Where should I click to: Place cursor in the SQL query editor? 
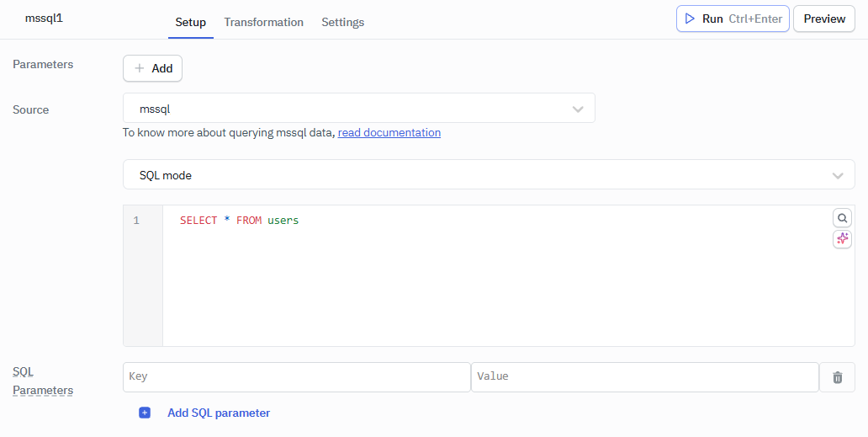click(505, 278)
